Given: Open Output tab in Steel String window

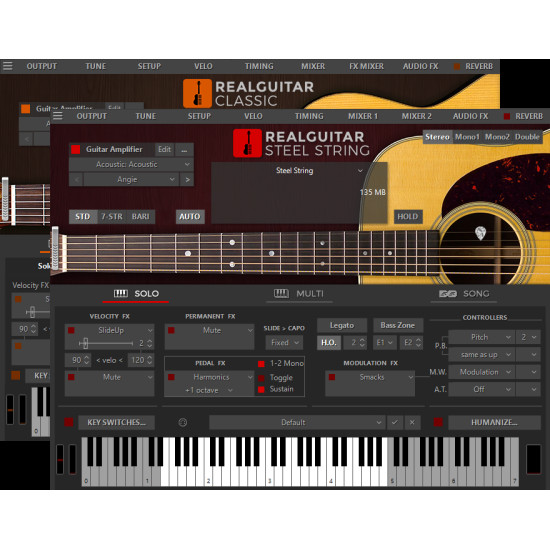Looking at the screenshot, I should (92, 116).
